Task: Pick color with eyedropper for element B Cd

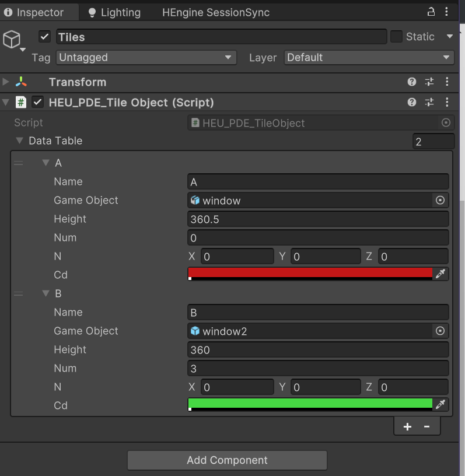Action: pyautogui.click(x=440, y=404)
